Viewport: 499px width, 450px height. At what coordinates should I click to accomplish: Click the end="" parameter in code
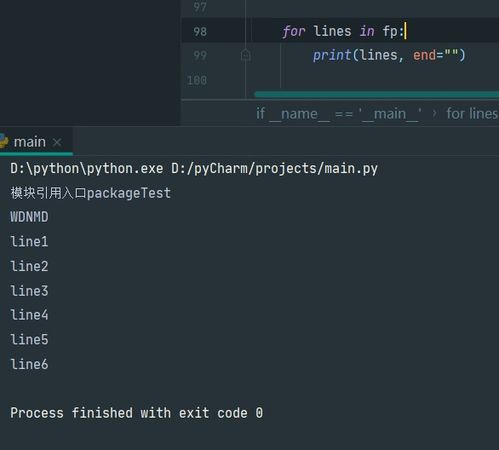coord(435,55)
